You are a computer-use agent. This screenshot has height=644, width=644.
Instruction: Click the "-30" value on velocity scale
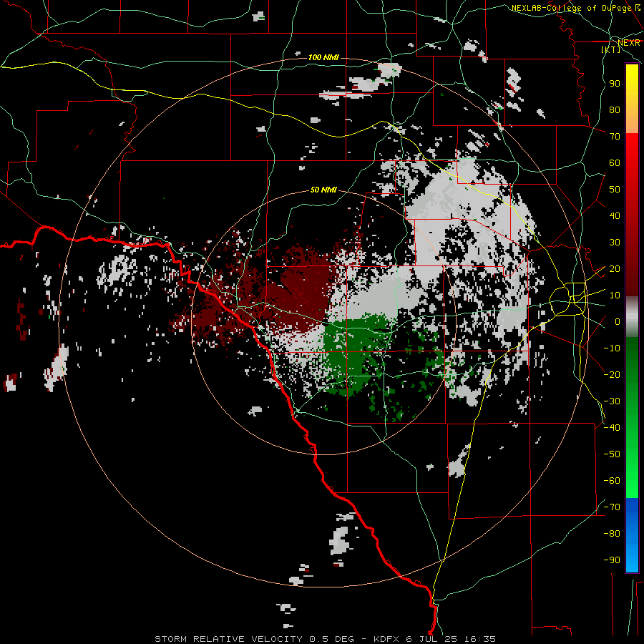point(612,401)
